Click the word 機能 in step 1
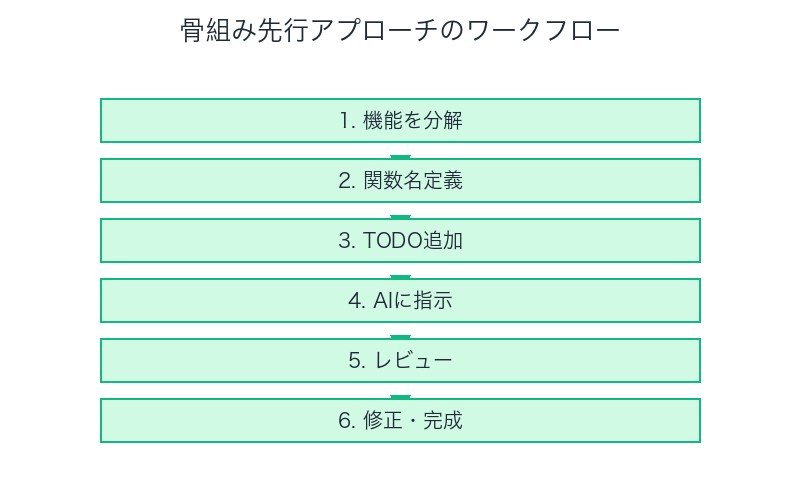Viewport: 800px width, 500px height. (379, 121)
